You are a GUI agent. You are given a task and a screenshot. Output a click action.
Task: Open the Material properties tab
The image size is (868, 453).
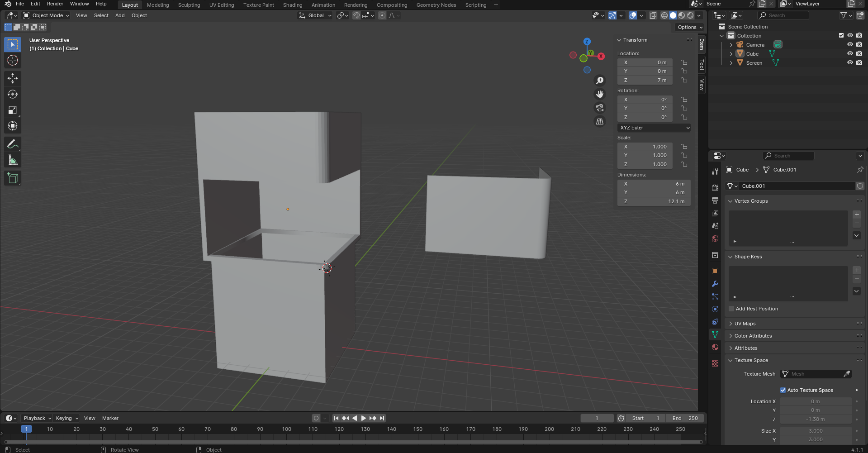pos(715,347)
